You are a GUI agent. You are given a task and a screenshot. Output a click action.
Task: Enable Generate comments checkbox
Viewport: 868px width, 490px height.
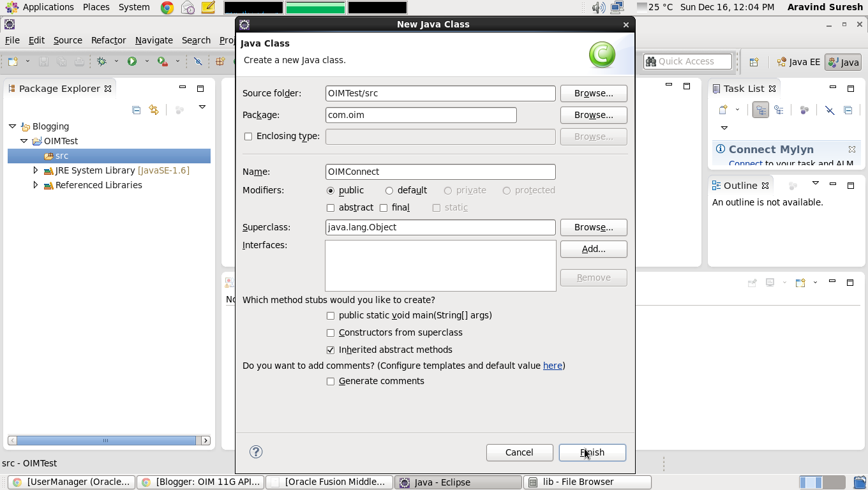tap(330, 381)
